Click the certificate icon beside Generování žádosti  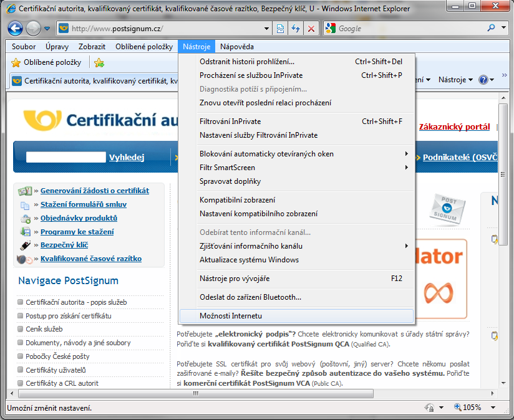pyautogui.click(x=25, y=191)
